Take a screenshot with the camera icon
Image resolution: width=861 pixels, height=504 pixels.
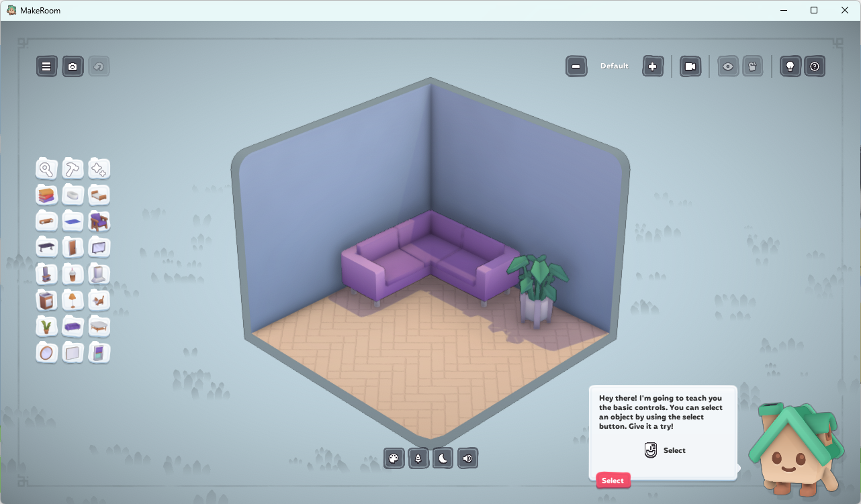point(73,66)
